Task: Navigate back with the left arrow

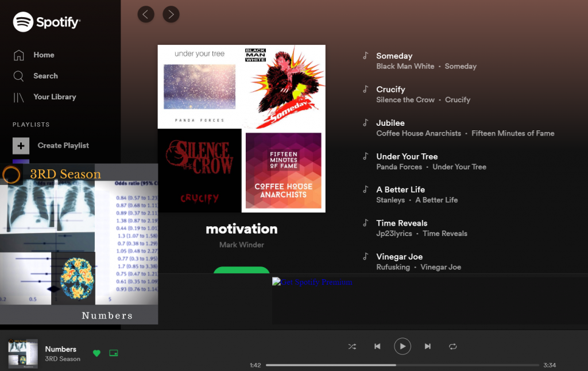Action: click(x=146, y=14)
